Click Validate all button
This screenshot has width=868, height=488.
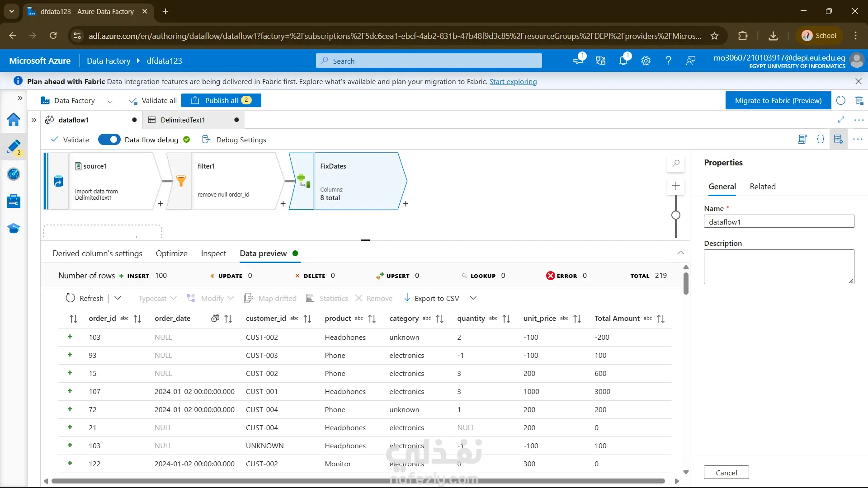(x=153, y=100)
